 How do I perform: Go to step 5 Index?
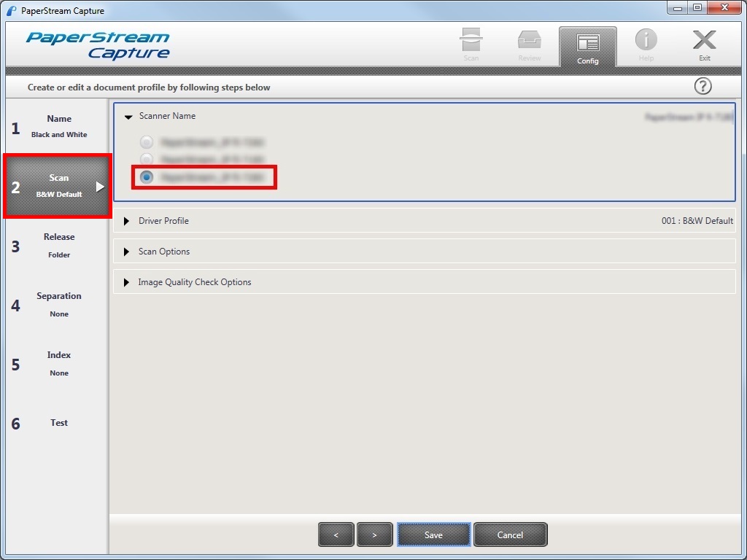coord(57,364)
